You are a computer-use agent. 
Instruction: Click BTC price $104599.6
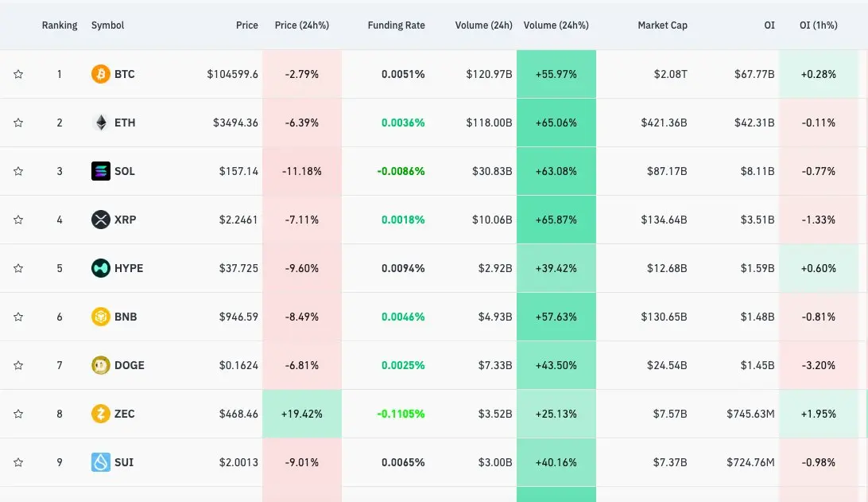(x=232, y=74)
